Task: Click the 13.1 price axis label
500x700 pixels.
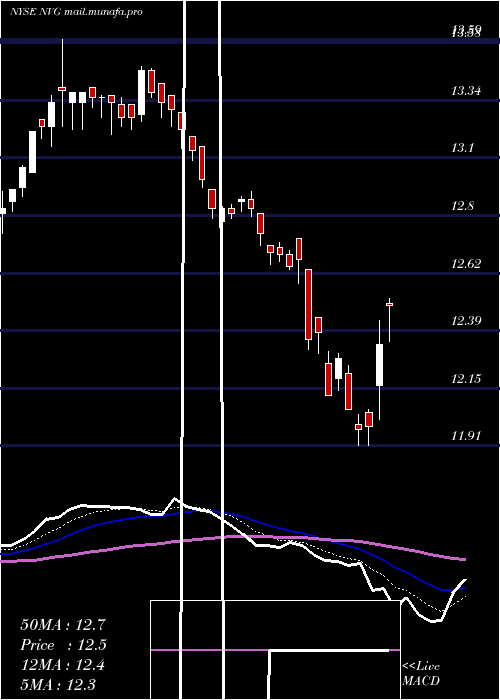Action: pyautogui.click(x=462, y=148)
